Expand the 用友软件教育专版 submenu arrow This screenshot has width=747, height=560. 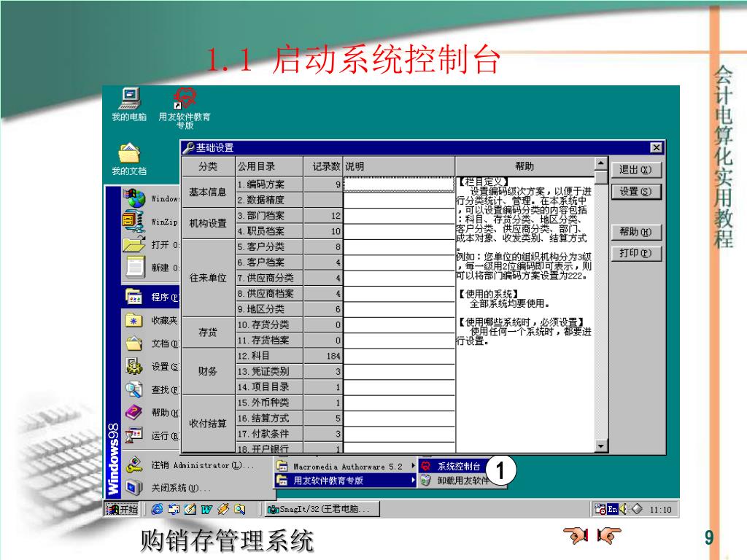[413, 481]
